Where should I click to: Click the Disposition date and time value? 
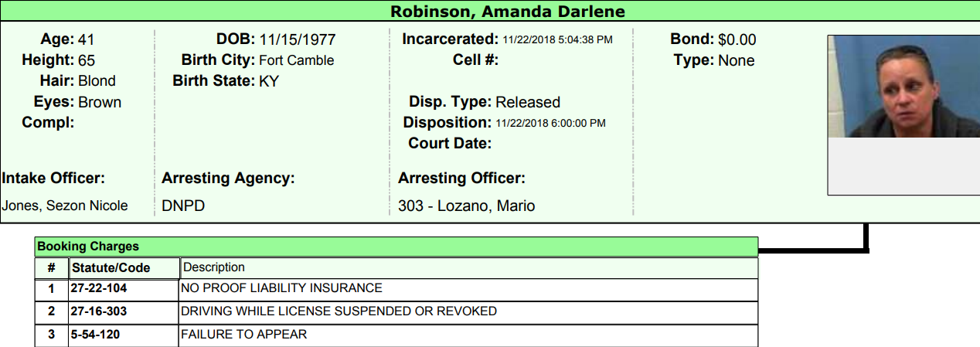click(550, 123)
